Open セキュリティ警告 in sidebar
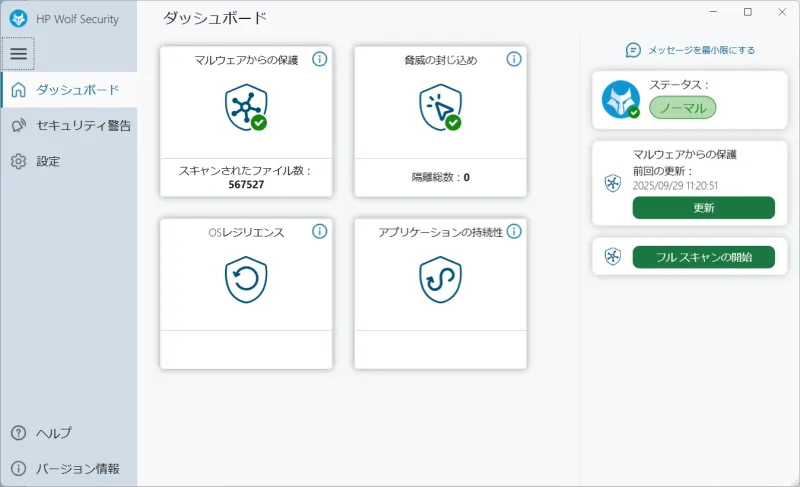Viewport: 800px width, 487px height. (x=68, y=125)
